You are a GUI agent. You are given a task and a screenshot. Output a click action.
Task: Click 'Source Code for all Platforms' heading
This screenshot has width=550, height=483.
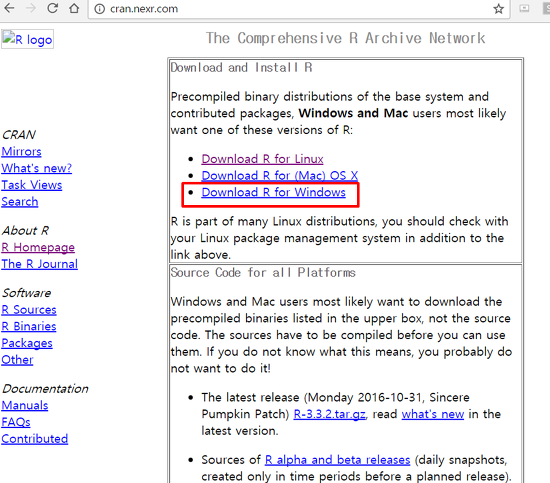coord(263,273)
